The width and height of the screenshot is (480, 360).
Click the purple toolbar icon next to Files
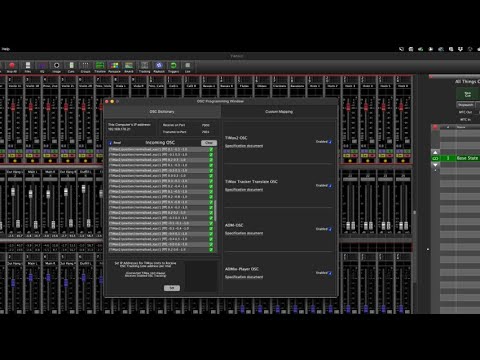coord(42,66)
